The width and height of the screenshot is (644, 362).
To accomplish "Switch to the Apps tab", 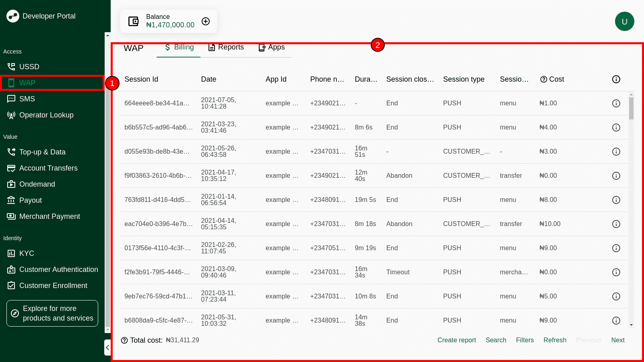I will click(272, 47).
